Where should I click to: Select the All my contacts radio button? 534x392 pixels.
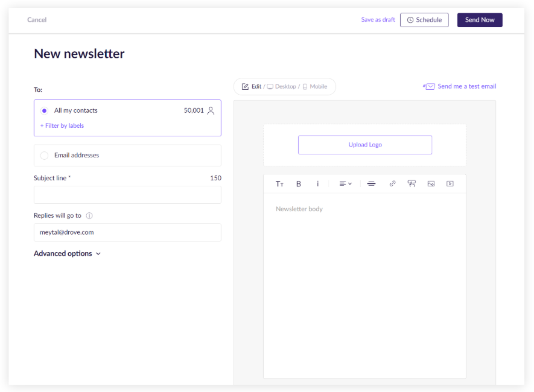(44, 111)
